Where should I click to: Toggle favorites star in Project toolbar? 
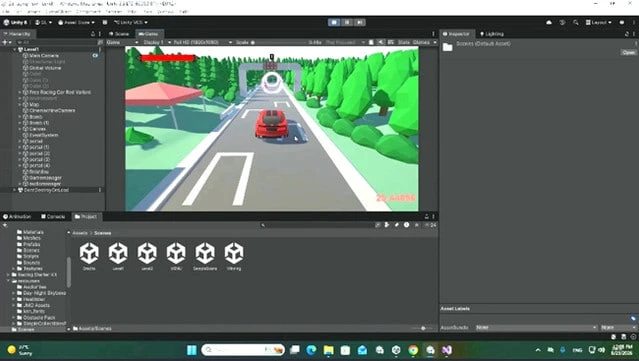(416, 225)
